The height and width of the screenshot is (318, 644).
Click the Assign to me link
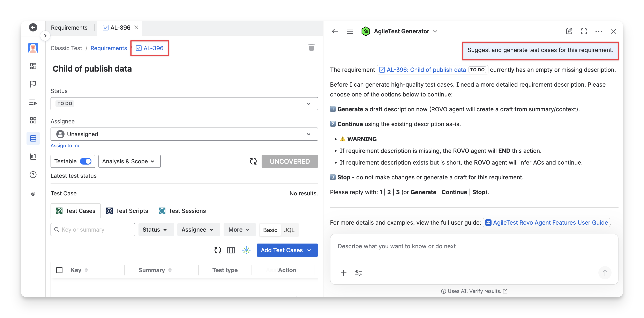tap(66, 146)
